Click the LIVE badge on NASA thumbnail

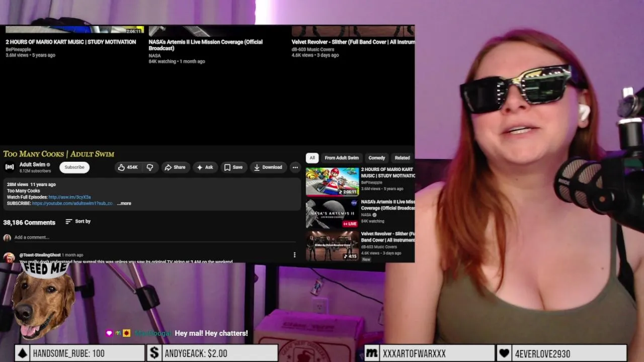coord(350,224)
